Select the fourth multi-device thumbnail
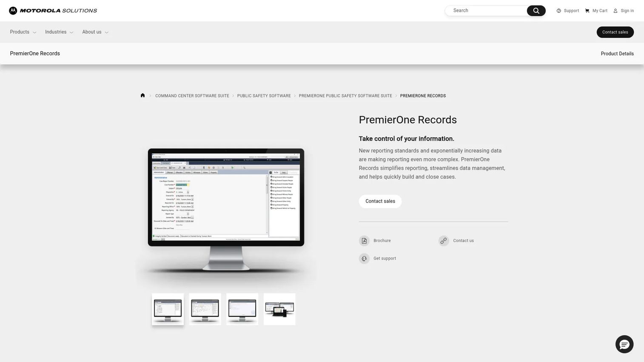Image resolution: width=644 pixels, height=362 pixels. coord(279,309)
